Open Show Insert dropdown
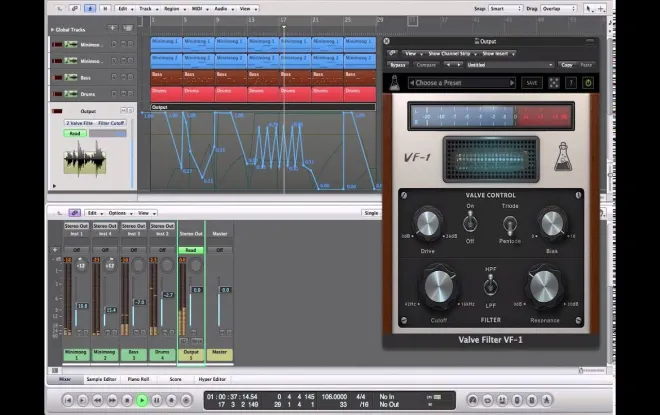This screenshot has height=415, width=660. (498, 53)
